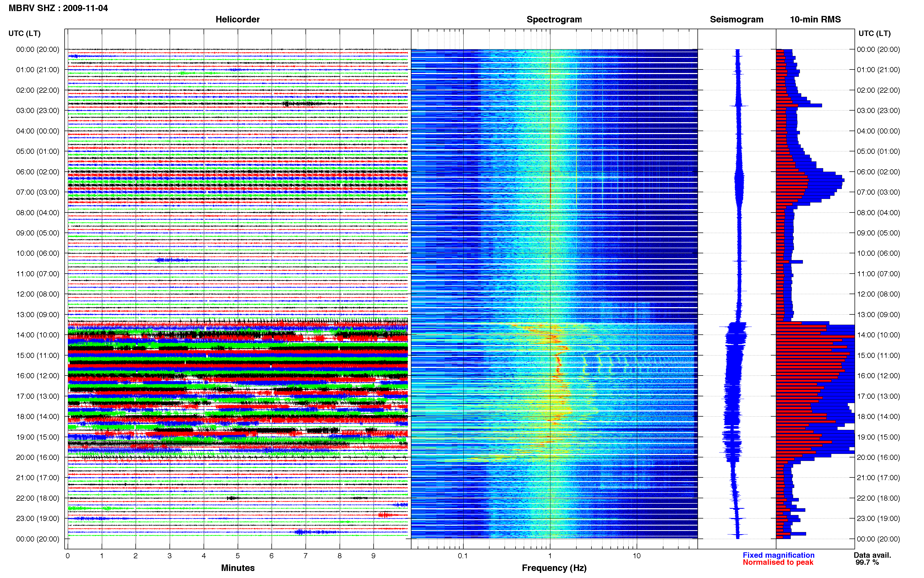Click '16:00 (12:00)' on the RMS time axis
The height and width of the screenshot is (578, 924).
[x=878, y=376]
